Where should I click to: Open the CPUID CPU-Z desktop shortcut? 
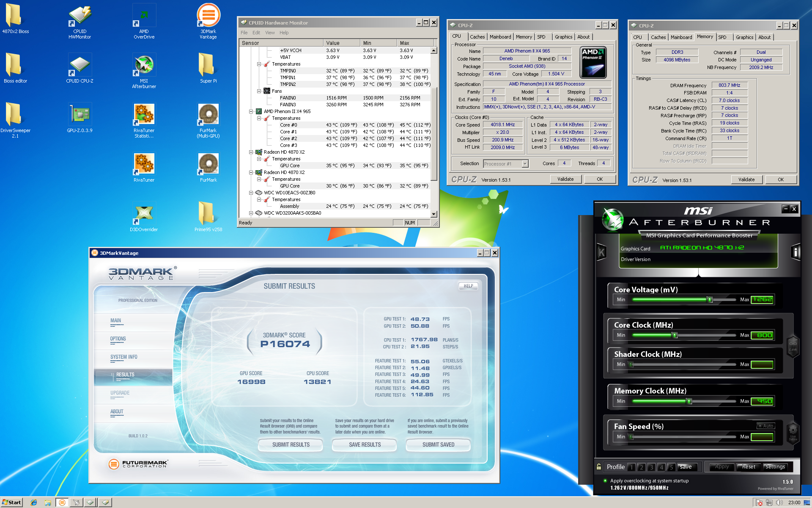tap(80, 69)
